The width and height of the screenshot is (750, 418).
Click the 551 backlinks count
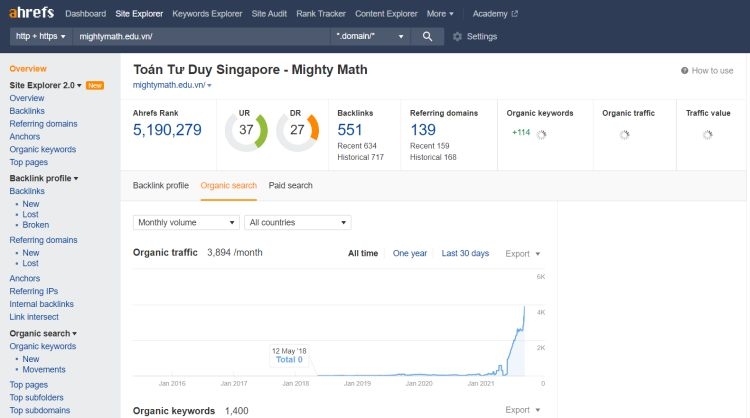(x=350, y=130)
